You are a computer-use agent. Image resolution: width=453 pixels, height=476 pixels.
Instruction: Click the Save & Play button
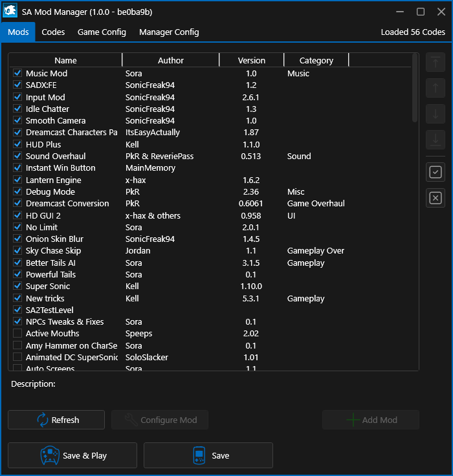coord(72,455)
